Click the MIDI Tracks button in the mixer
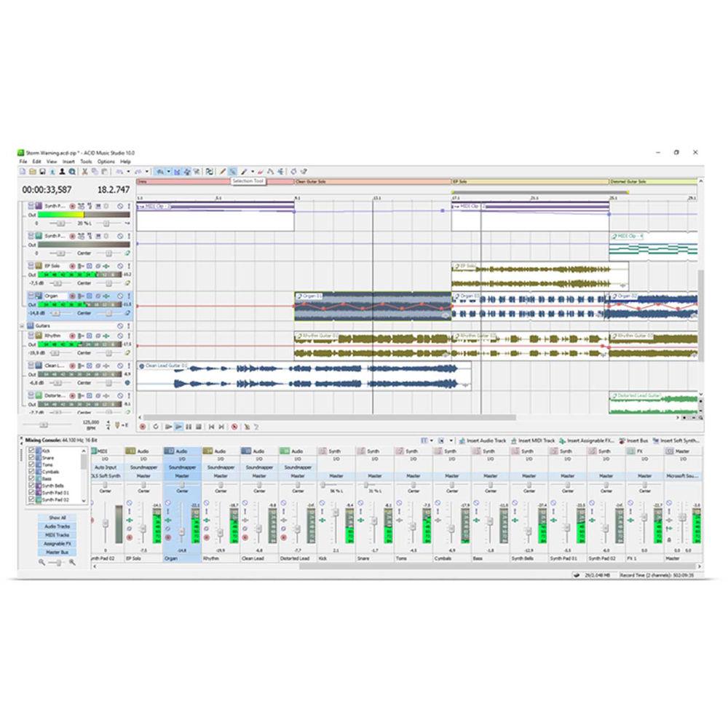Viewport: 728px width, 728px height. click(x=58, y=534)
